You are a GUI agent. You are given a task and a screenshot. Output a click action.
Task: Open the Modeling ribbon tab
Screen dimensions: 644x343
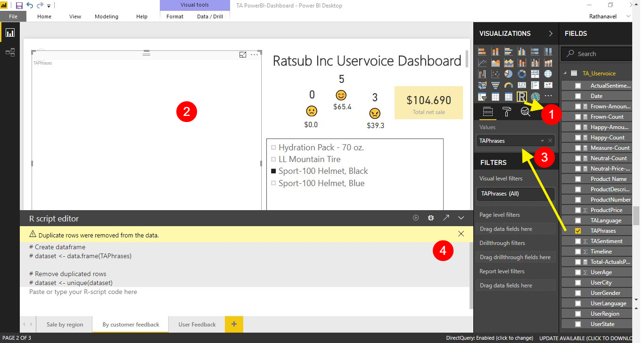tap(106, 16)
